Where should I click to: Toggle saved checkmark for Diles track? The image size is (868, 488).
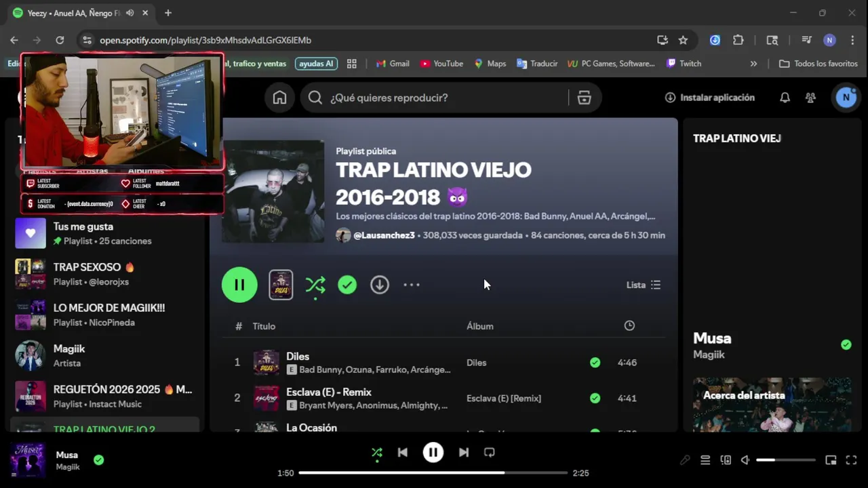point(595,363)
